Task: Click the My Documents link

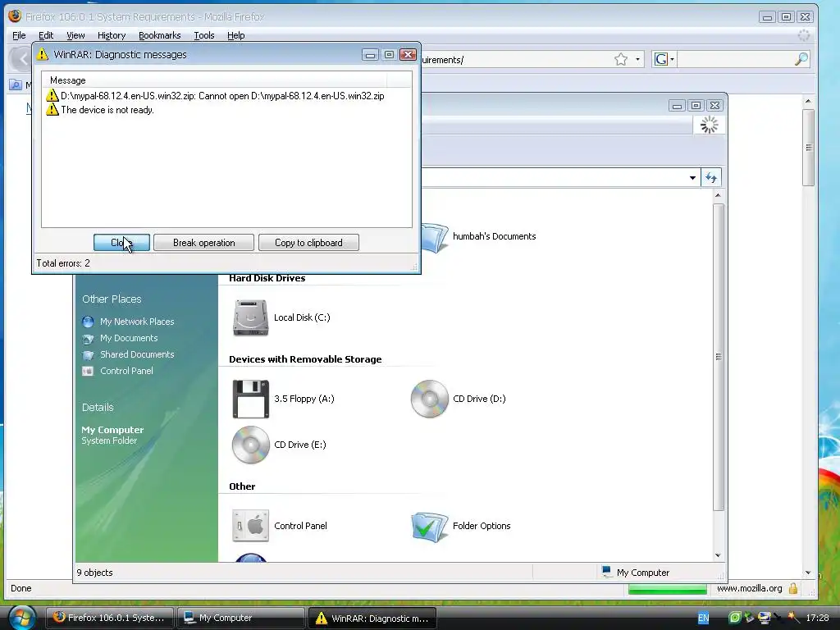Action: 129,339
